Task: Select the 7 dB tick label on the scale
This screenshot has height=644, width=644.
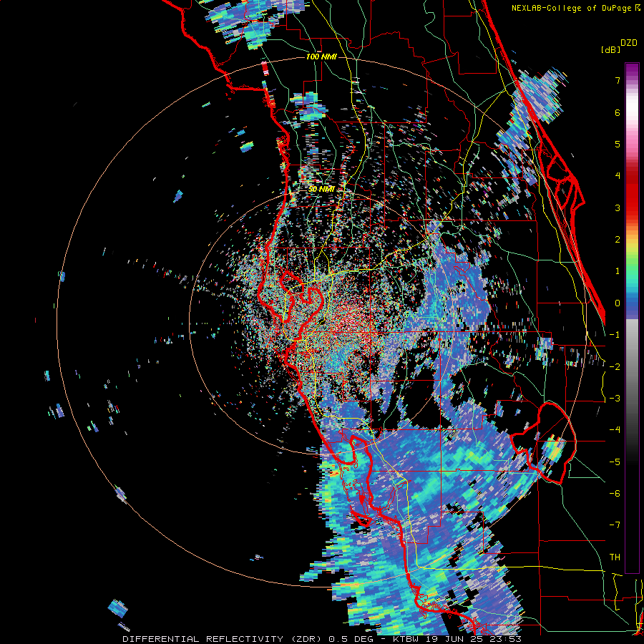Action: tap(618, 80)
